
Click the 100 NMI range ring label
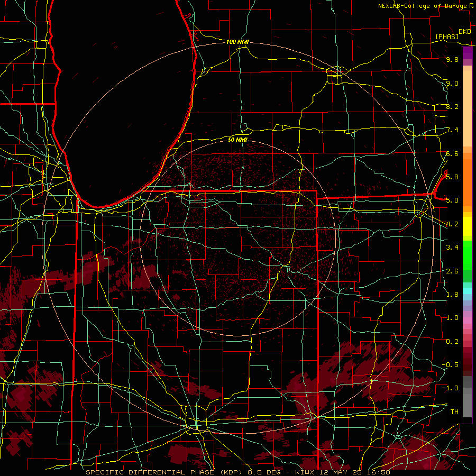[237, 42]
